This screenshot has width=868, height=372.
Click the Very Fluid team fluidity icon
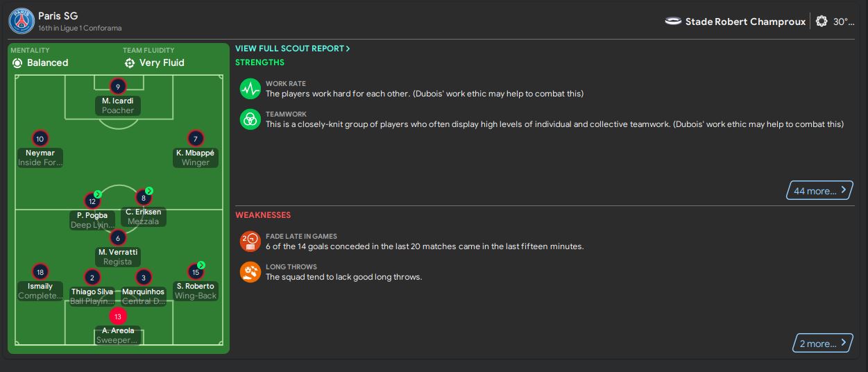pos(130,63)
